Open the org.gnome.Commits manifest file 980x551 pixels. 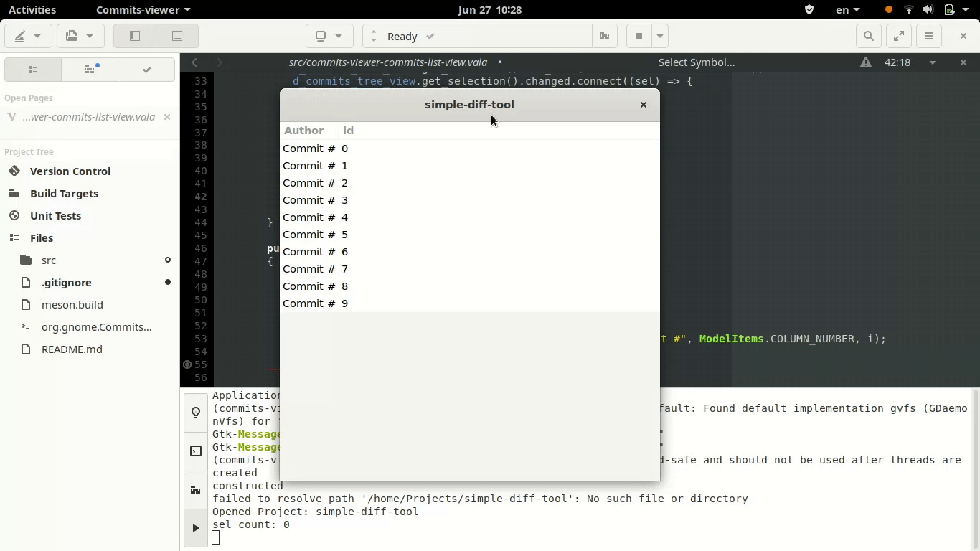tap(96, 327)
